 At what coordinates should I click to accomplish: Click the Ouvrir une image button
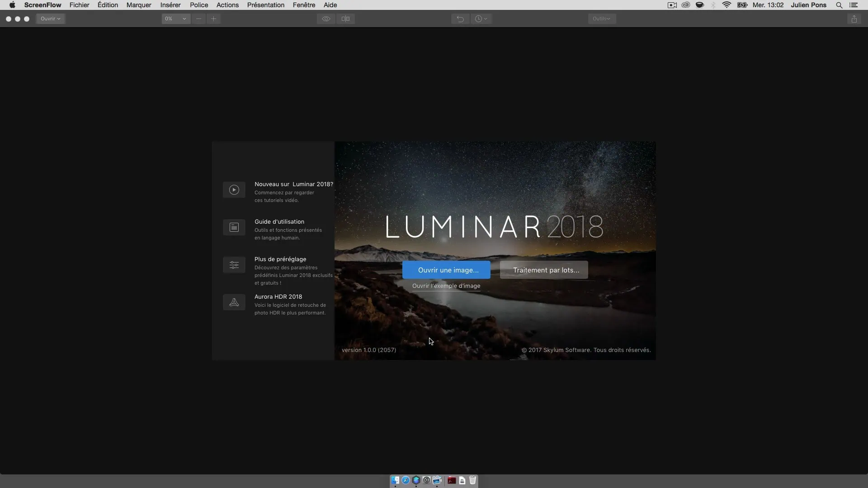pyautogui.click(x=446, y=270)
